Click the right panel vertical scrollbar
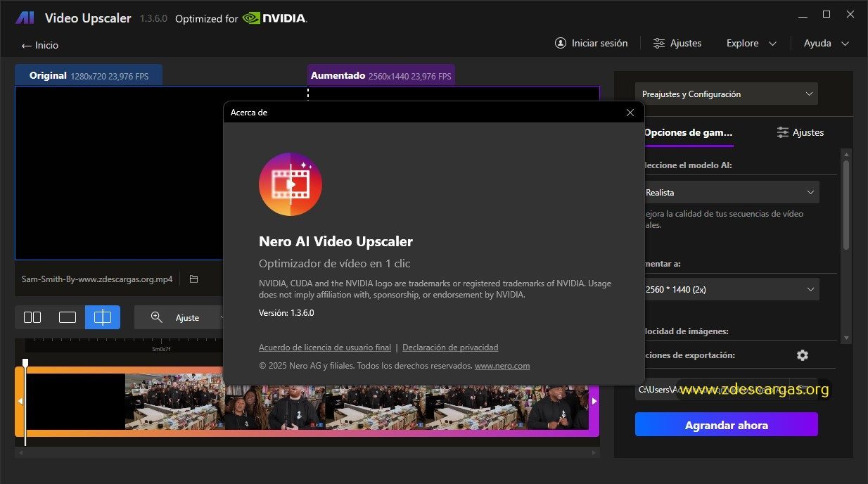Image resolution: width=868 pixels, height=484 pixels. (846, 204)
